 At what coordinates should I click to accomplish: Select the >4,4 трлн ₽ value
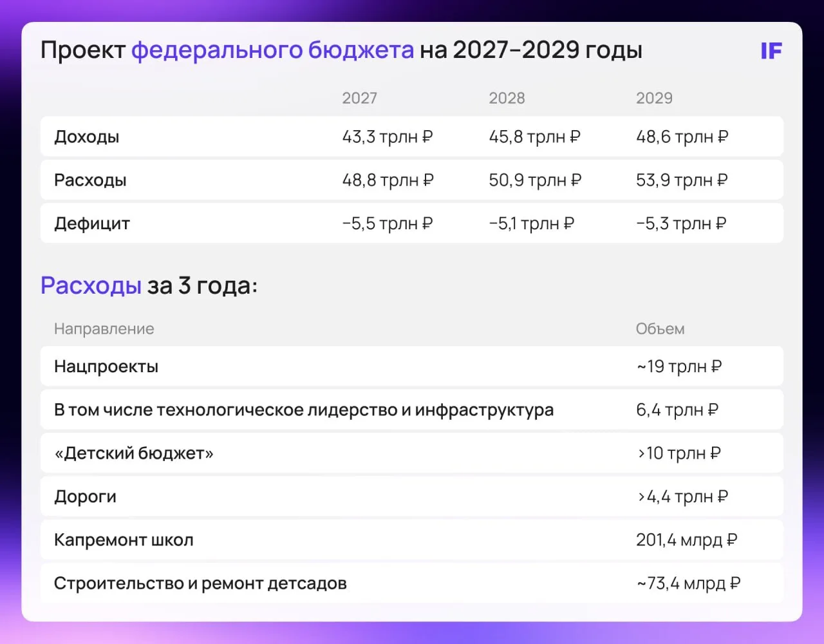[x=682, y=497]
